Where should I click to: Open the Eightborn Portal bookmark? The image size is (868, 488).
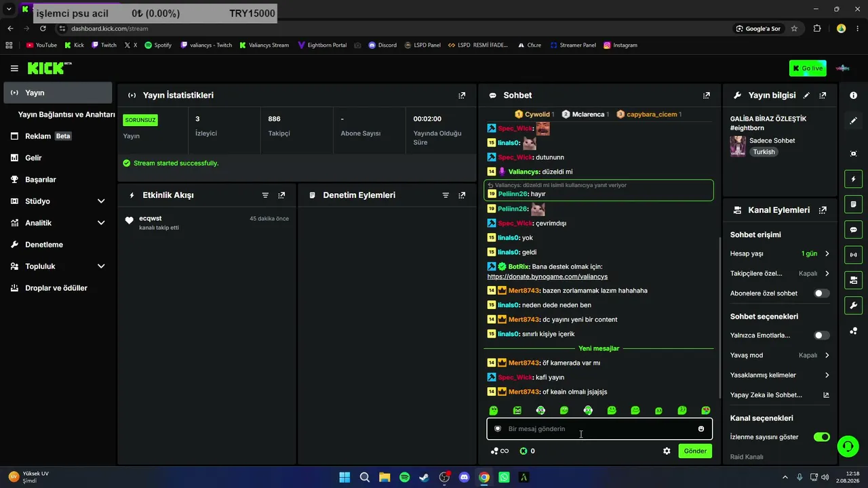click(322, 45)
